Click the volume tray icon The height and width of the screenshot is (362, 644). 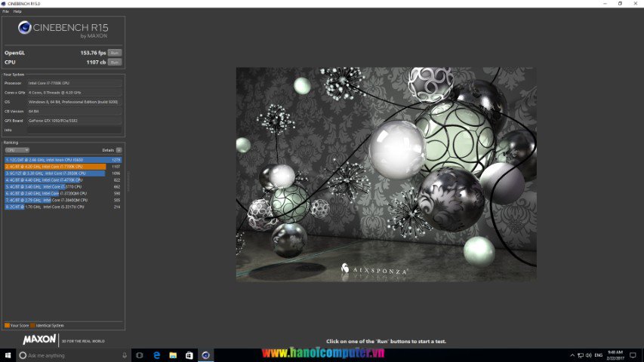point(589,355)
